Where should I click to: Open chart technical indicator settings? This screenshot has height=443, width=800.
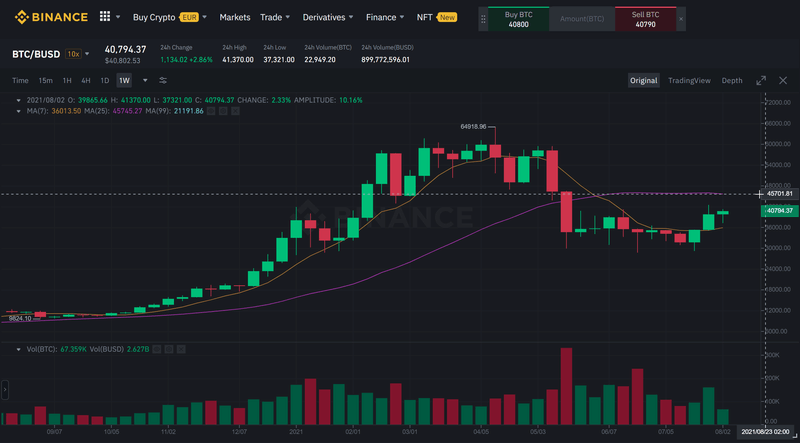[x=163, y=80]
